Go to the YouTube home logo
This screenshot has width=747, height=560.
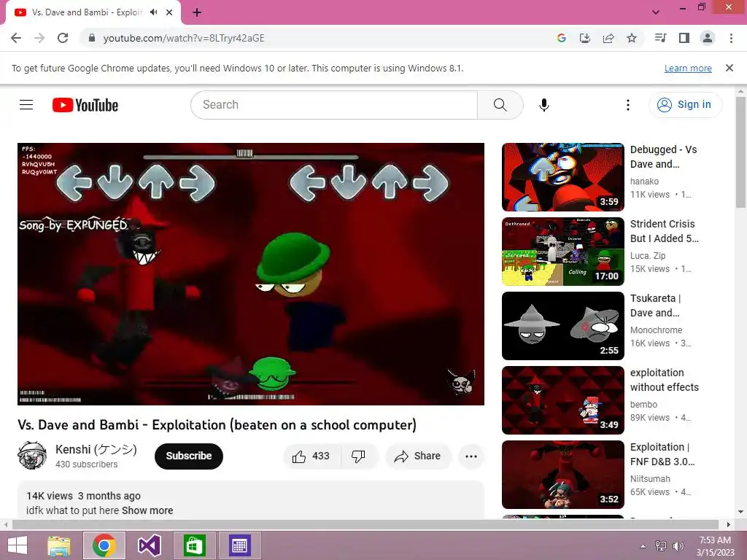[85, 105]
